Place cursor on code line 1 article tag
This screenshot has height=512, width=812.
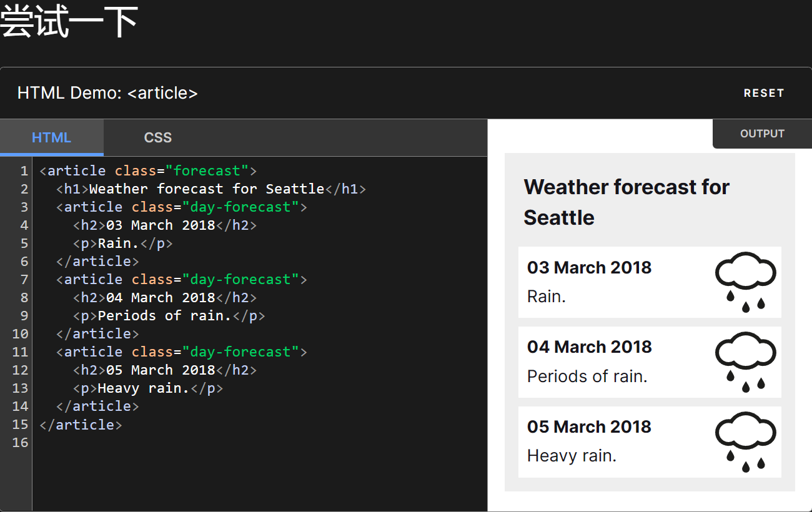click(76, 170)
